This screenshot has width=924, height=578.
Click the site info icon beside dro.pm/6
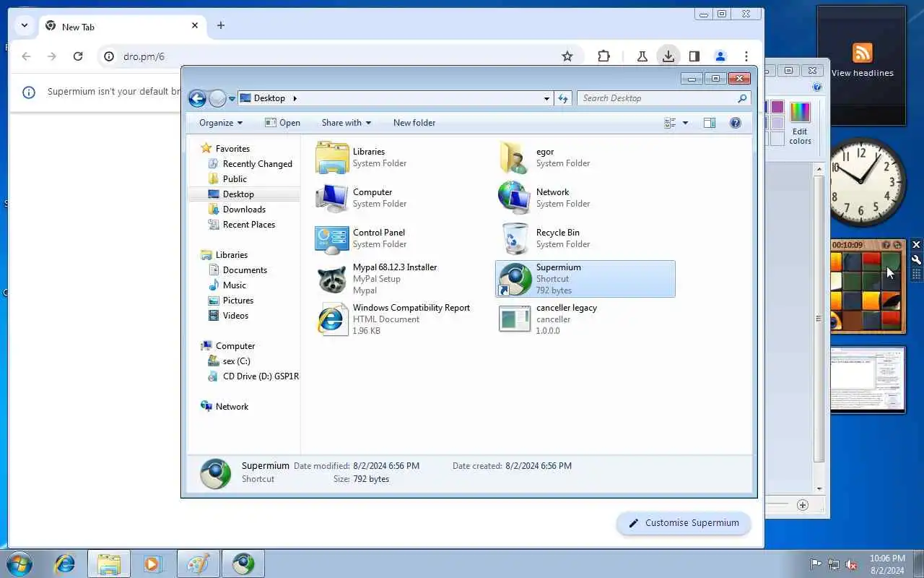(109, 56)
